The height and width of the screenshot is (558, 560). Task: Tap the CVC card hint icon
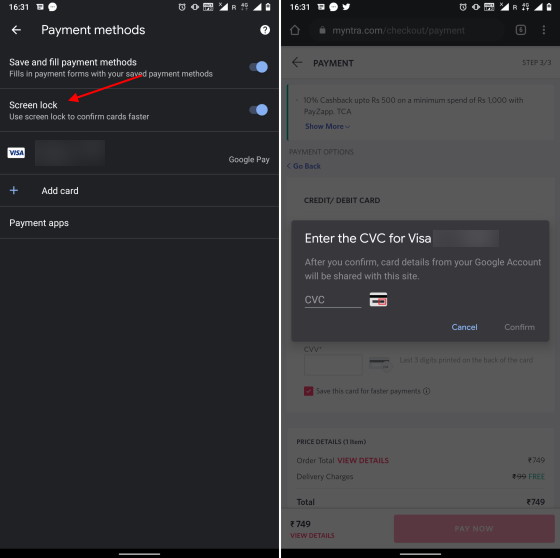(x=378, y=300)
